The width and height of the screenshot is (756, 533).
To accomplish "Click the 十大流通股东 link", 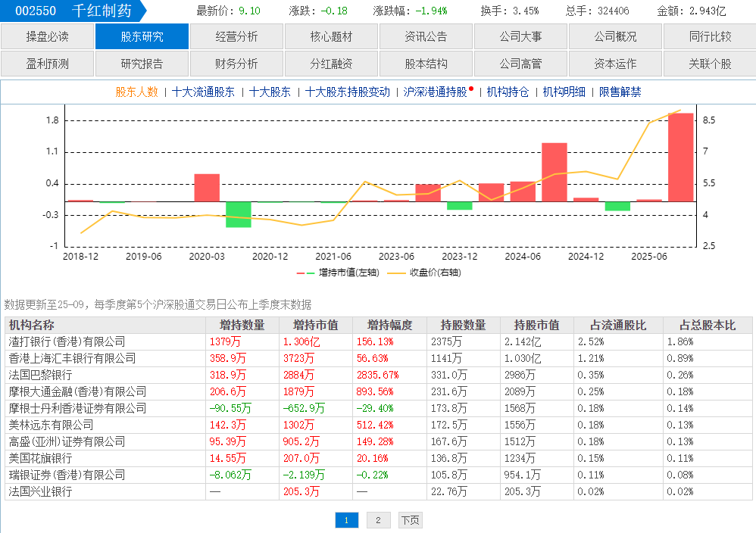I will [203, 92].
